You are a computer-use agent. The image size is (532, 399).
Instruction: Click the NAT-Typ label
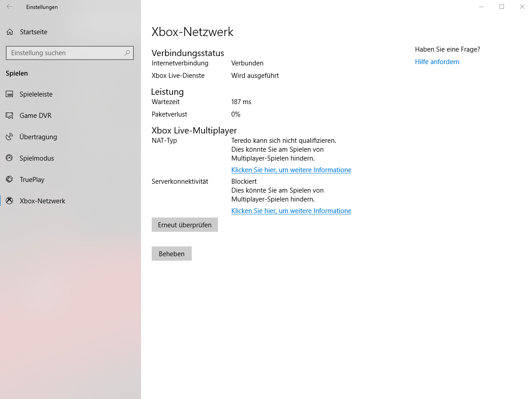coord(164,141)
